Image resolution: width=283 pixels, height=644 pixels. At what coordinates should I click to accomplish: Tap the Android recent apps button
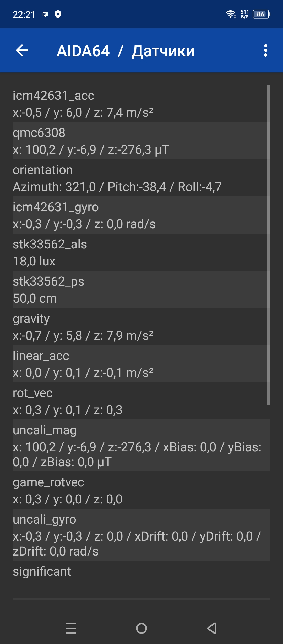[x=71, y=628]
